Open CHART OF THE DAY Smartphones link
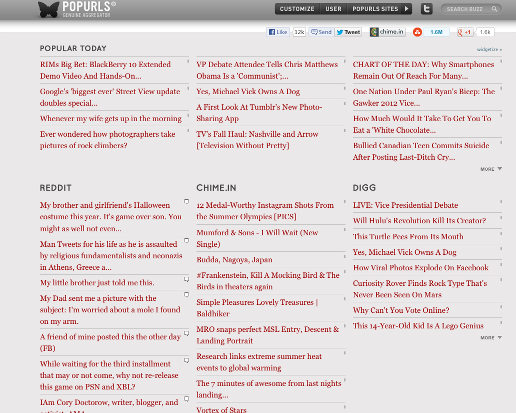Screen dimensions: 516x413 (x=423, y=70)
